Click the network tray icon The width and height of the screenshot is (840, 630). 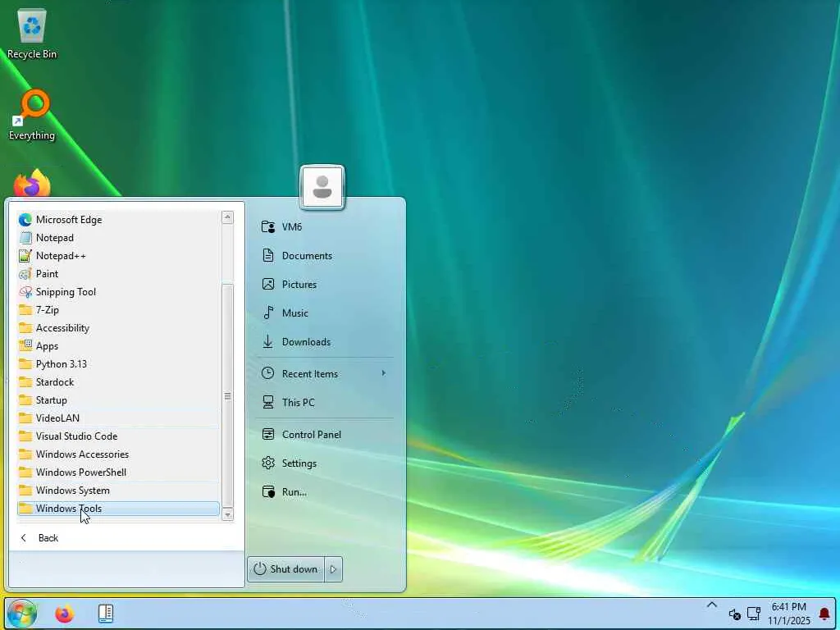pyautogui.click(x=755, y=614)
